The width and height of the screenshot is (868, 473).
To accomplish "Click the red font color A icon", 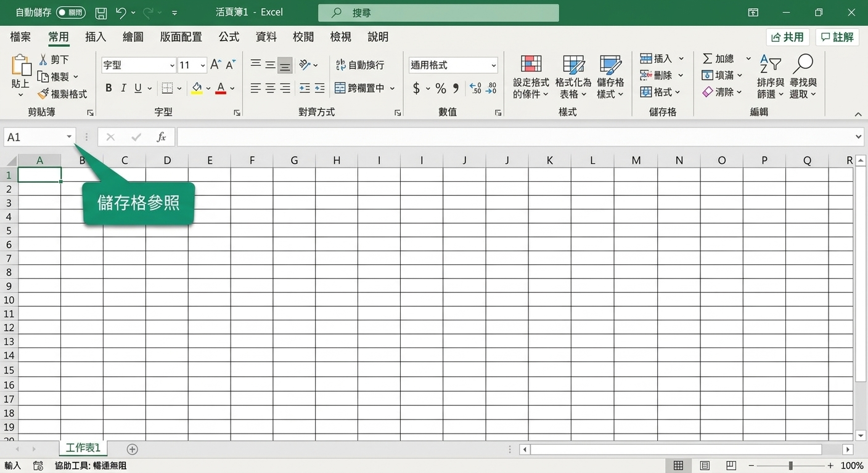I will tap(221, 88).
